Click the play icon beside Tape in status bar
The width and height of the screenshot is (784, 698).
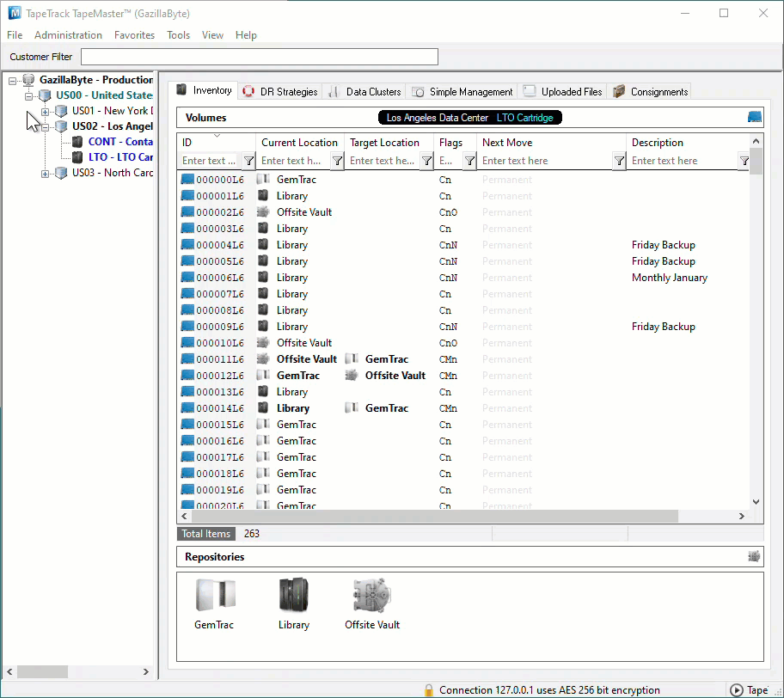pyautogui.click(x=736, y=690)
